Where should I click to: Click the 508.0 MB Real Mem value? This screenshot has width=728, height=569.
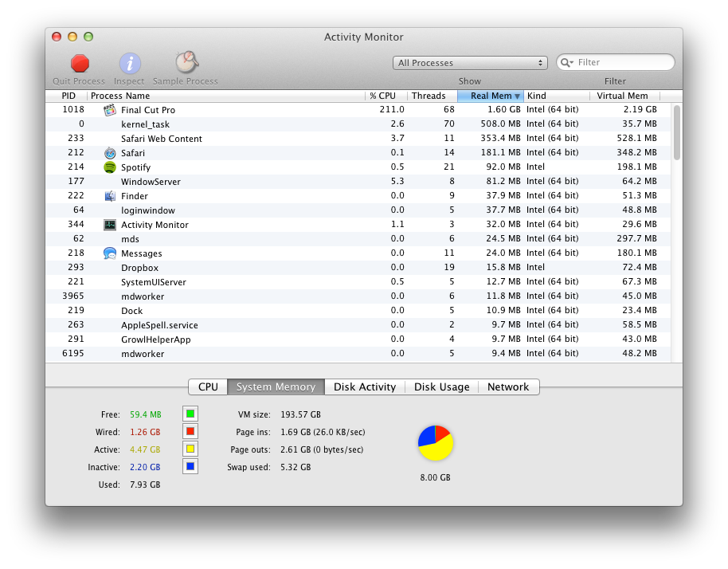500,124
